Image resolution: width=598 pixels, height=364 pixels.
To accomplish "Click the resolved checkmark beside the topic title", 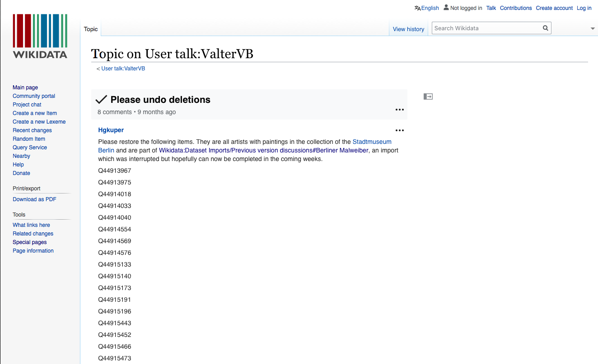I will pos(101,100).
